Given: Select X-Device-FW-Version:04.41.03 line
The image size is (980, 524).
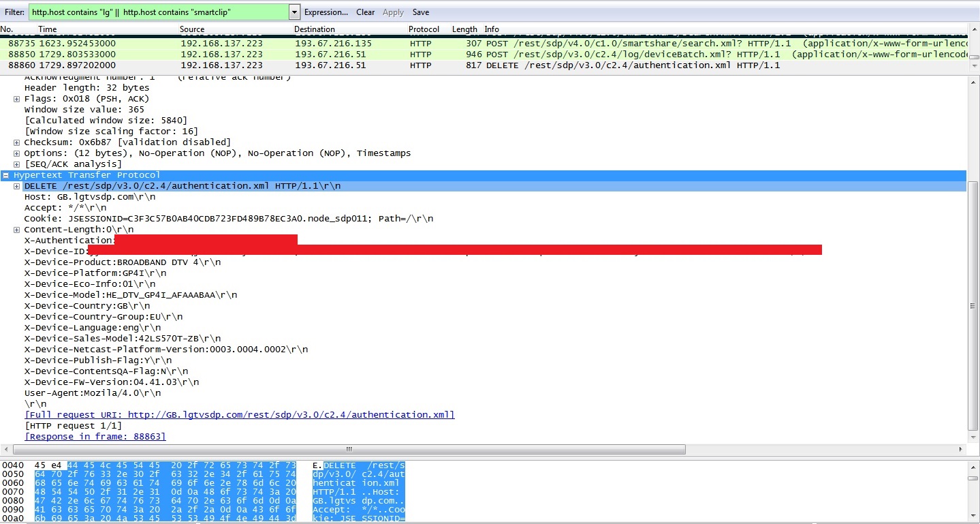Looking at the screenshot, I should (x=111, y=382).
